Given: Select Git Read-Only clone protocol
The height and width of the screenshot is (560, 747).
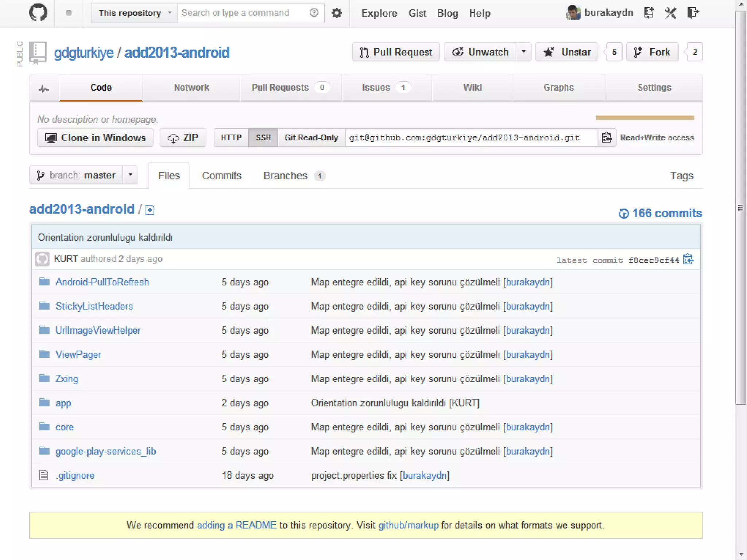Looking at the screenshot, I should coord(311,137).
